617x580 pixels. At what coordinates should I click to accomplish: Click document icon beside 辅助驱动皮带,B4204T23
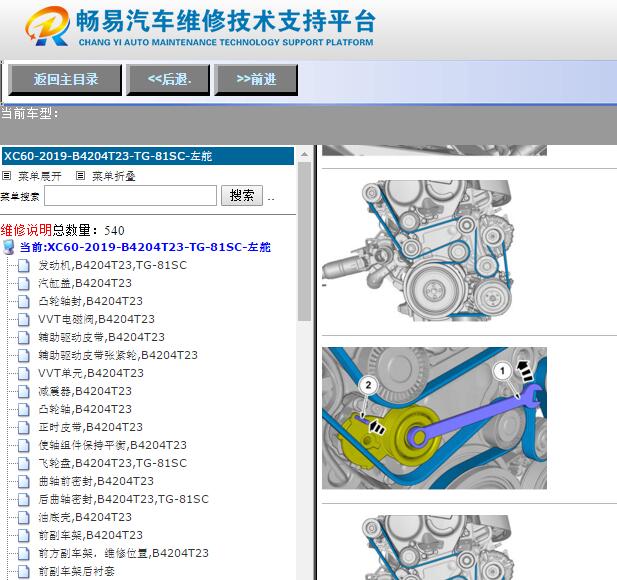[x=24, y=338]
